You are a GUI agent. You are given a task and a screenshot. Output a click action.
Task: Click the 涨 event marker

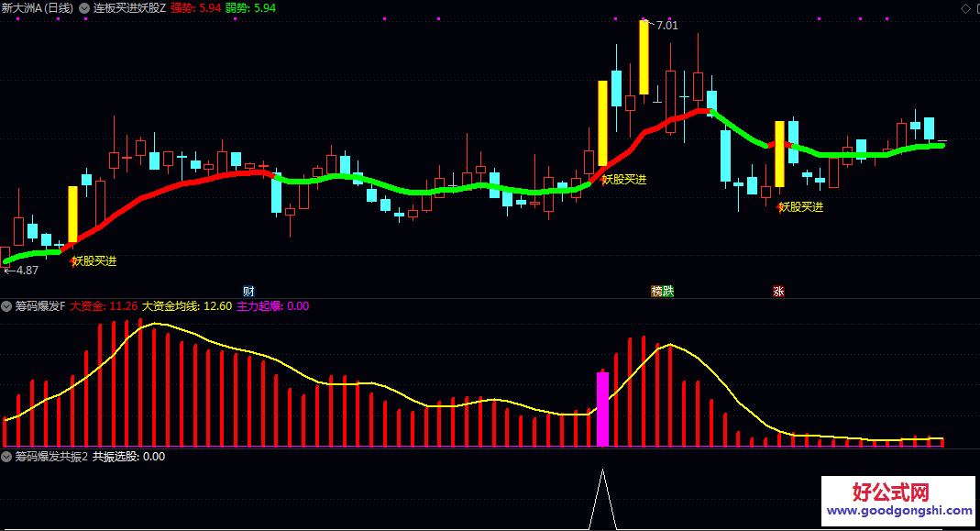pos(778,292)
